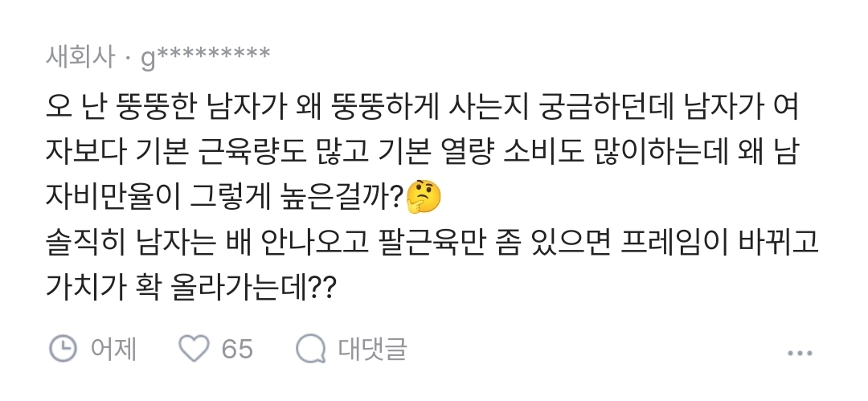Click the thinking face emoji

423,195
